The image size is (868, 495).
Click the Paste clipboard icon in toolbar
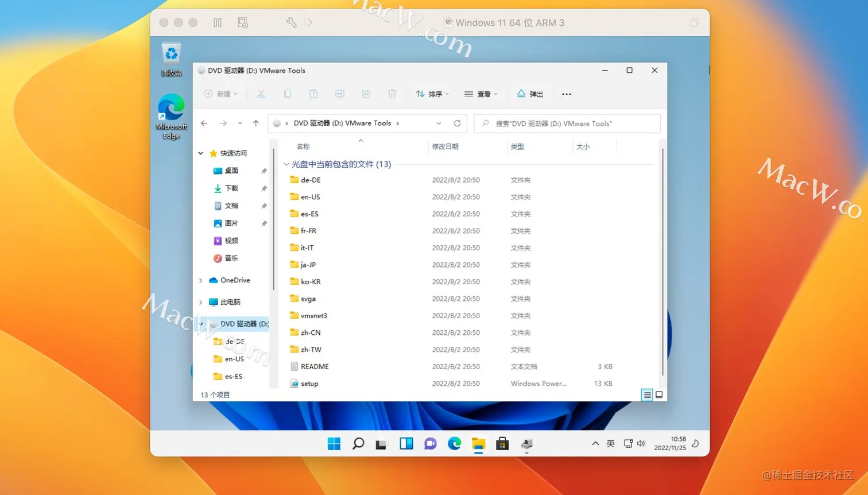(313, 94)
